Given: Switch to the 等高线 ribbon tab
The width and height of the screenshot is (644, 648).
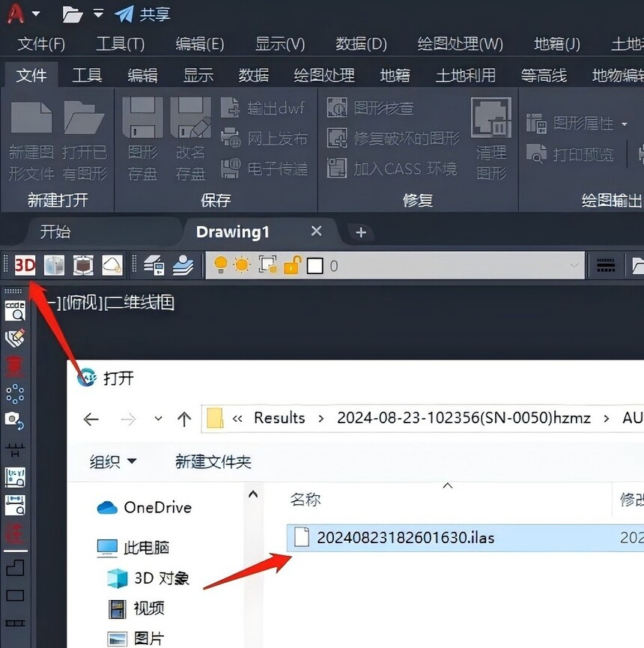Looking at the screenshot, I should click(544, 75).
